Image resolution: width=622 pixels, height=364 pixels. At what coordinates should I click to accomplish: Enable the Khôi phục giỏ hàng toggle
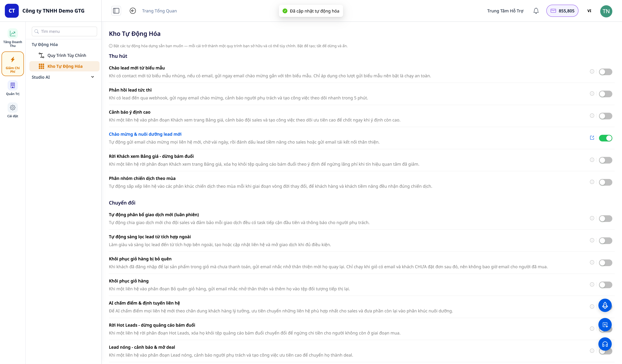pos(606,285)
